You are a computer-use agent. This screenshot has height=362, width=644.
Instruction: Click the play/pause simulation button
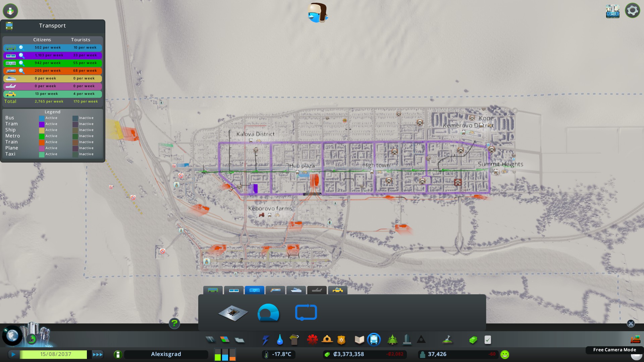click(13, 354)
